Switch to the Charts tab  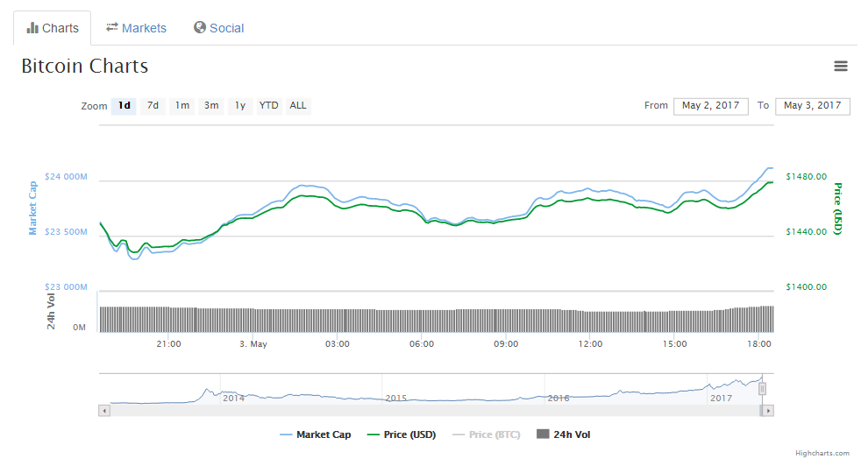53,28
